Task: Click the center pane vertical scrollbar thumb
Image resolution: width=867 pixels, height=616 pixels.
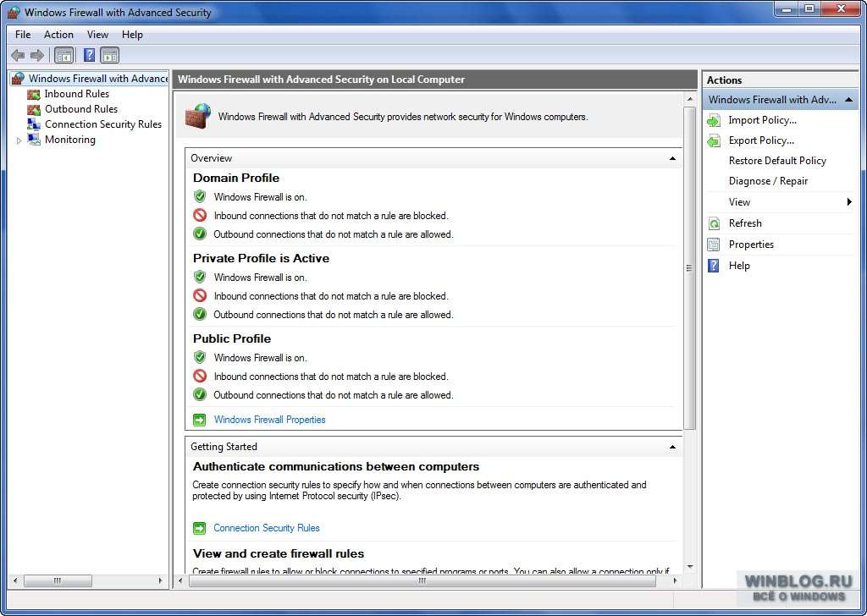Action: coord(689,268)
